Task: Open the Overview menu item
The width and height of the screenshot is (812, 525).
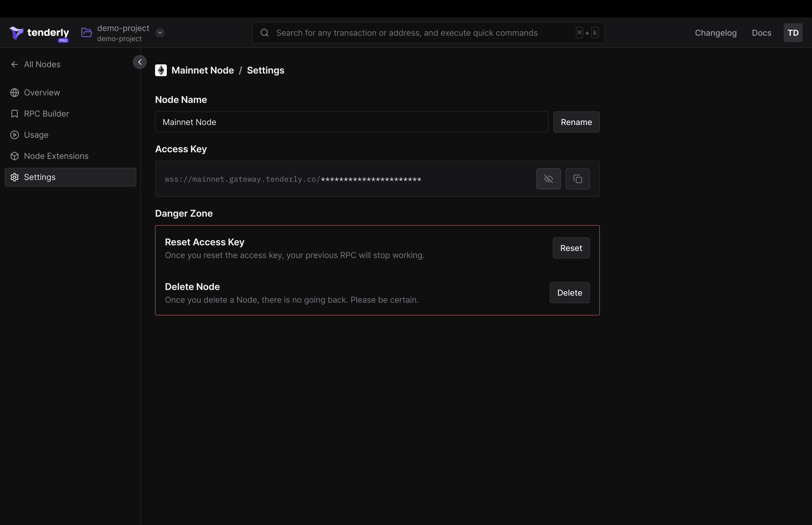Action: 70,93
